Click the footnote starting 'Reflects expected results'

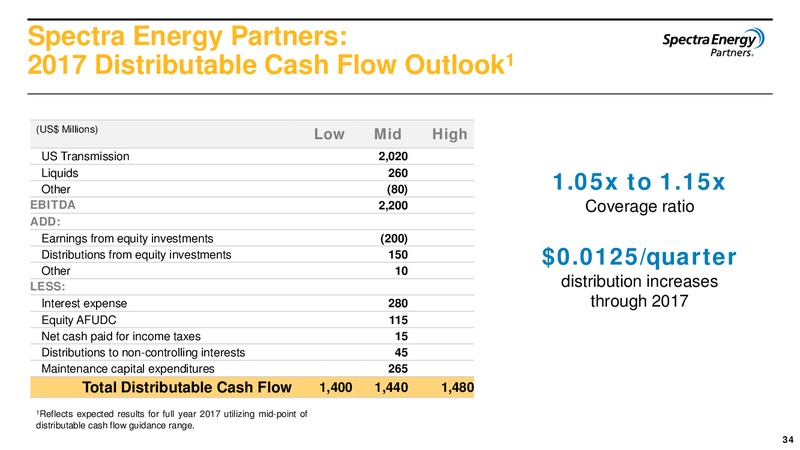click(x=171, y=419)
